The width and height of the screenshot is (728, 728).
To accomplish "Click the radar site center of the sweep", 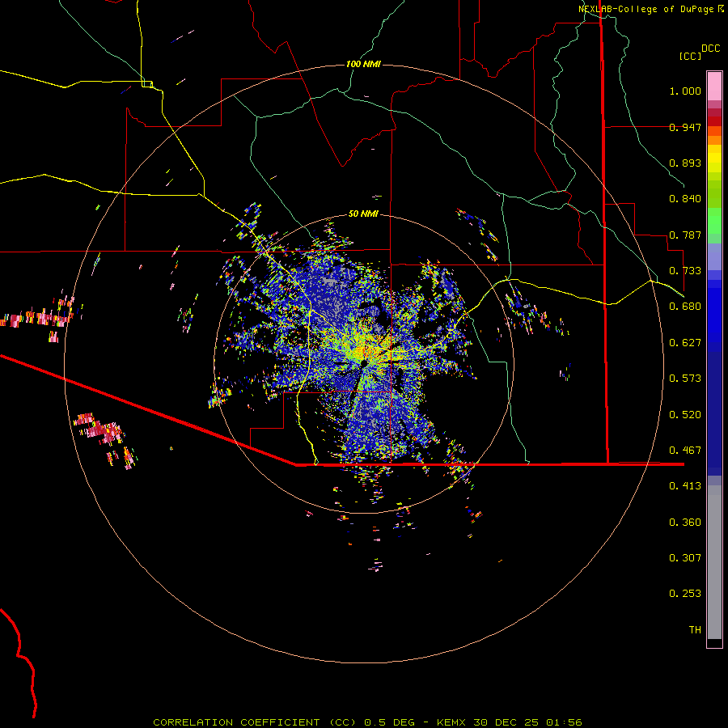I will 364,363.
